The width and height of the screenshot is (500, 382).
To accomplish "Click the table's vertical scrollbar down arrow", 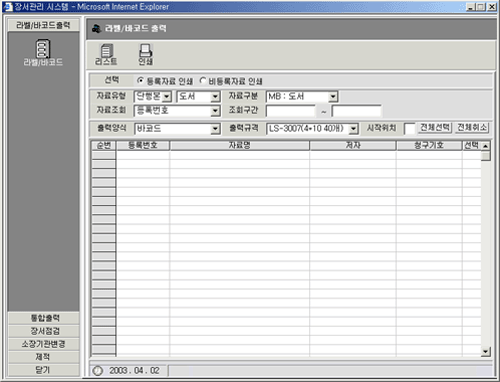I will click(x=486, y=351).
